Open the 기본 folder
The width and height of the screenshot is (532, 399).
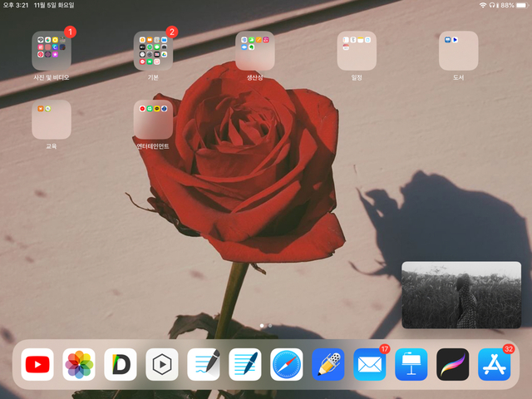pyautogui.click(x=153, y=51)
